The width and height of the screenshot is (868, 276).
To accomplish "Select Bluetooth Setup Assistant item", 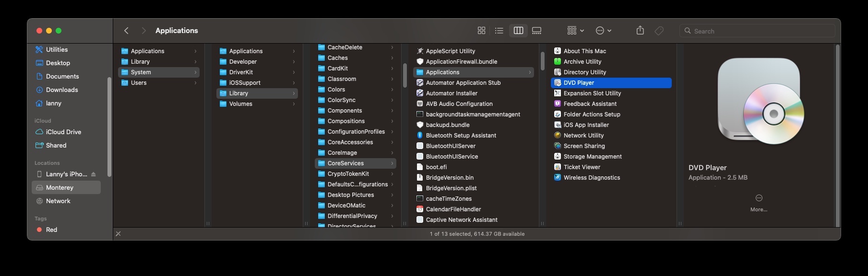I will coord(474,135).
